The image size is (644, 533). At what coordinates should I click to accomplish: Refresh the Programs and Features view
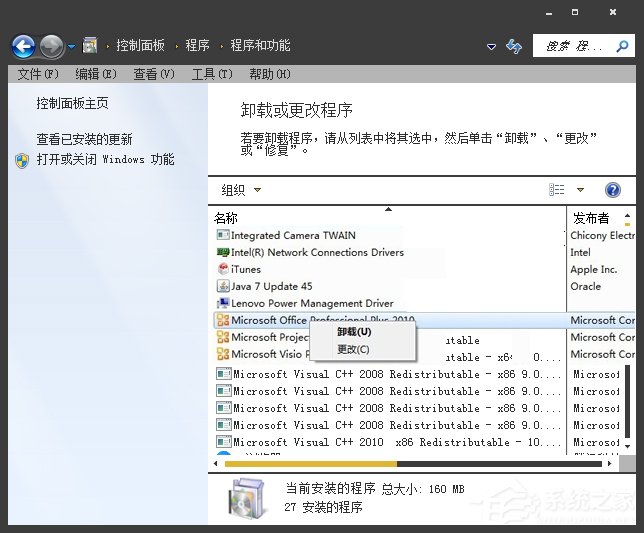pyautogui.click(x=514, y=46)
